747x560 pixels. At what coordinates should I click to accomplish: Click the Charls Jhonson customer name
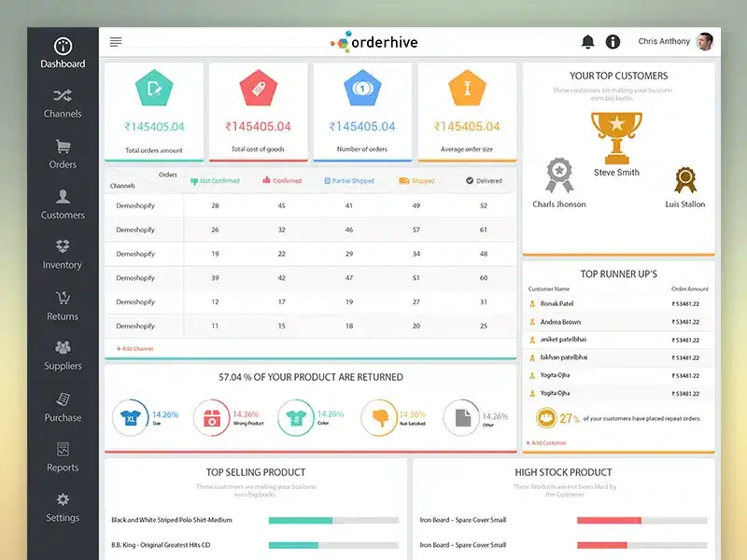[559, 204]
